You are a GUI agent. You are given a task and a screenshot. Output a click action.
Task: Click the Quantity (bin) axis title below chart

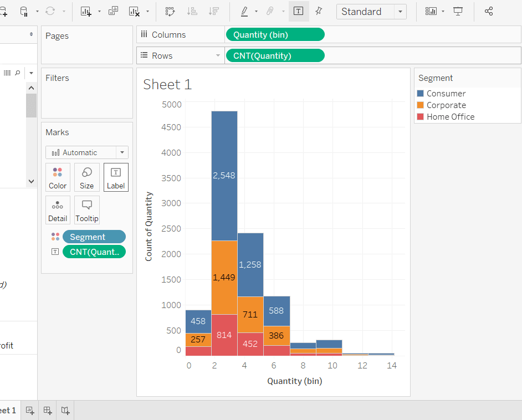coord(295,381)
